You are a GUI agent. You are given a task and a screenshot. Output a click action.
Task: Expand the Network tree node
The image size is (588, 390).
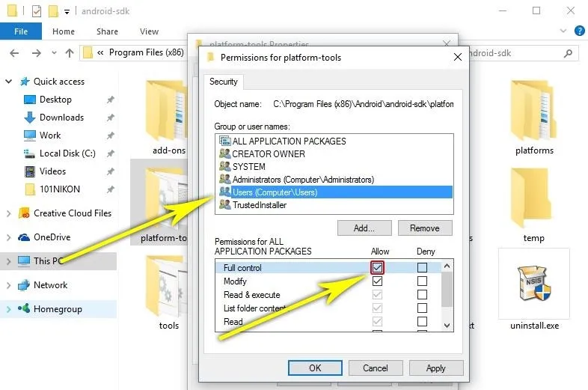(9, 285)
